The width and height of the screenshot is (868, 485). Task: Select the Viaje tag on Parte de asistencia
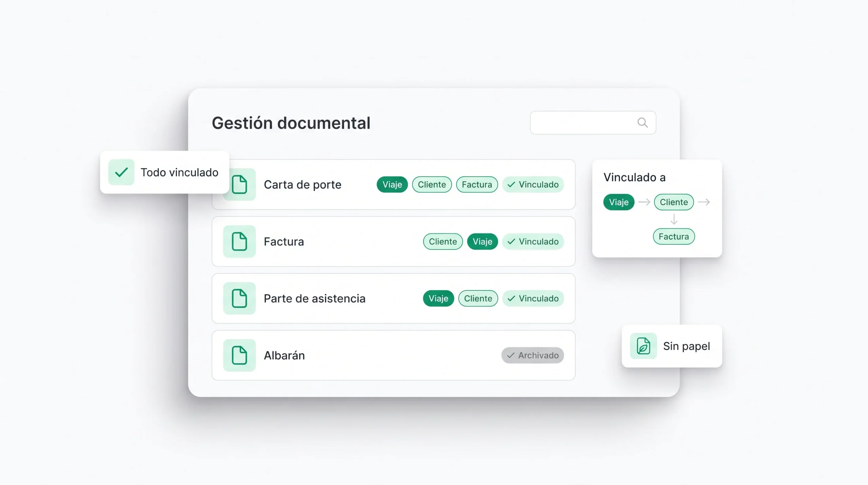point(438,298)
